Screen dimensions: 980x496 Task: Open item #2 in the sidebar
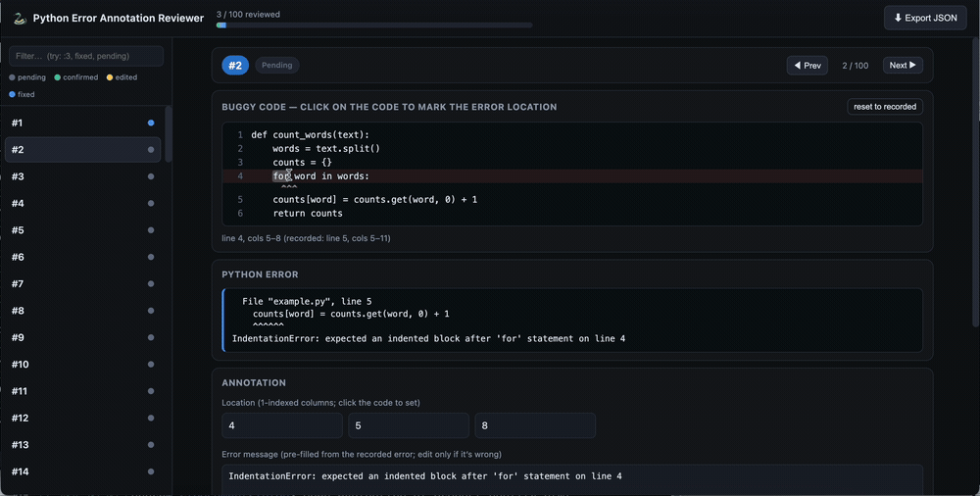click(x=82, y=150)
